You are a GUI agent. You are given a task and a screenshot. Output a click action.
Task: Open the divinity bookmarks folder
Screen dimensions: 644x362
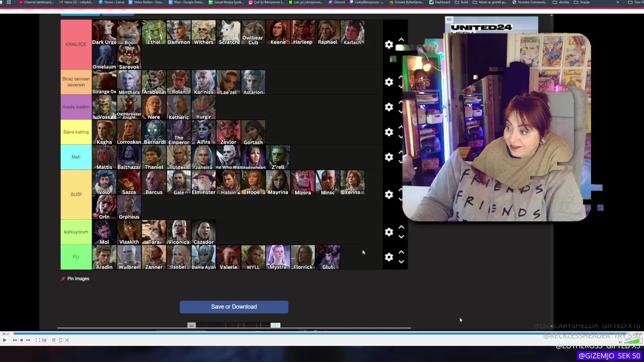561,2
